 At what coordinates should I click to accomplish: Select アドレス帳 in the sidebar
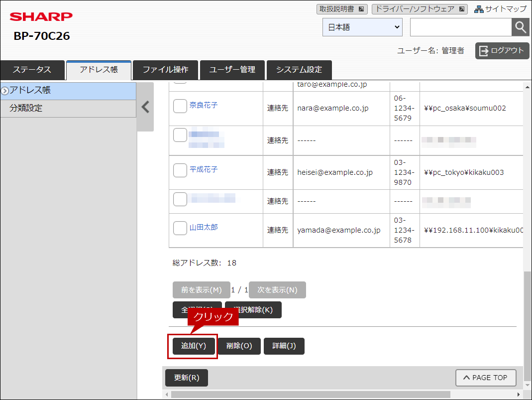click(68, 90)
